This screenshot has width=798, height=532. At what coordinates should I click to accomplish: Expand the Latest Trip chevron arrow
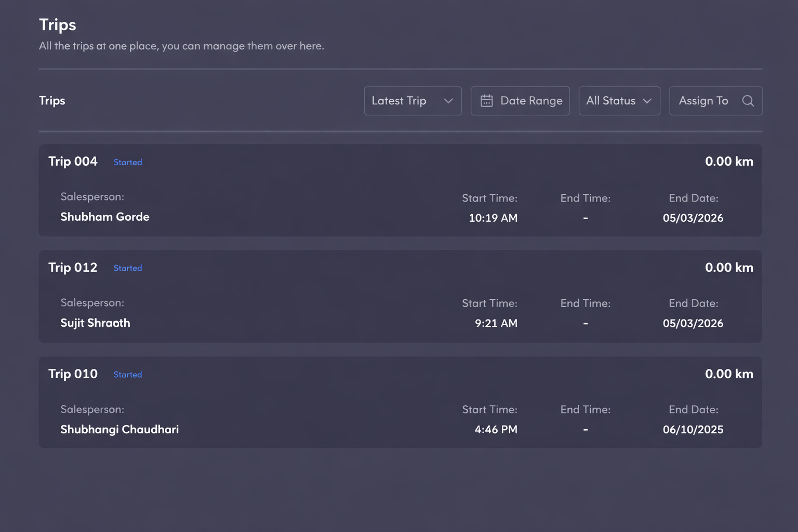pyautogui.click(x=448, y=101)
